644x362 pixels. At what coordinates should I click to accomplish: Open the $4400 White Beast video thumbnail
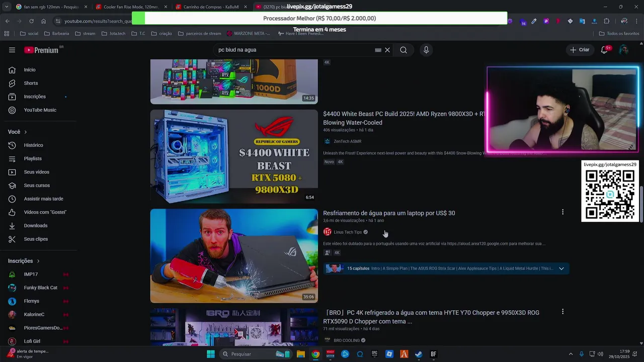click(x=234, y=156)
